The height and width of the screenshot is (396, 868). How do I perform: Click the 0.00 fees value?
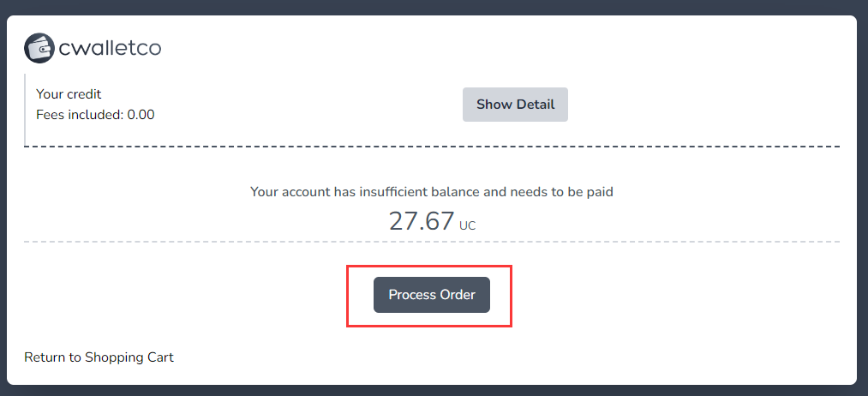(141, 114)
